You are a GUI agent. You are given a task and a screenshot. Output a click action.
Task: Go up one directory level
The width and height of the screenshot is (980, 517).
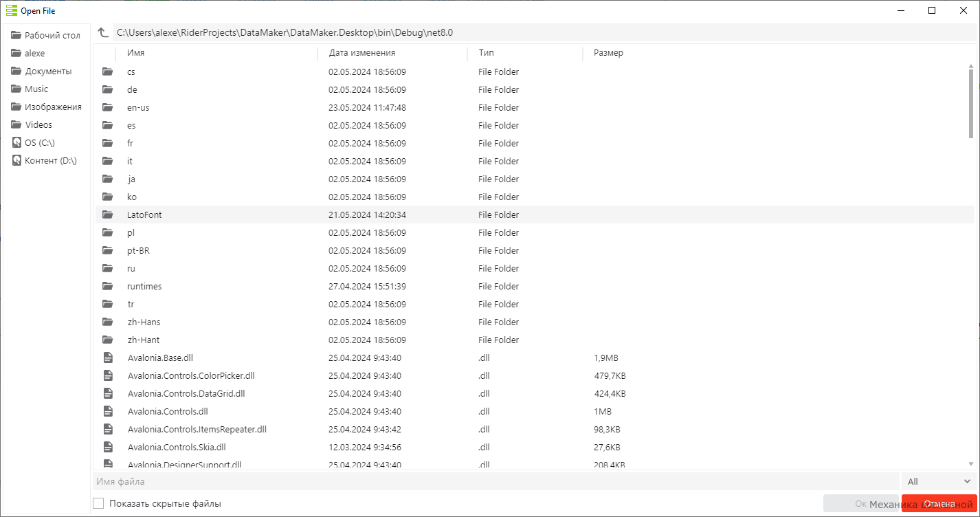pyautogui.click(x=103, y=32)
